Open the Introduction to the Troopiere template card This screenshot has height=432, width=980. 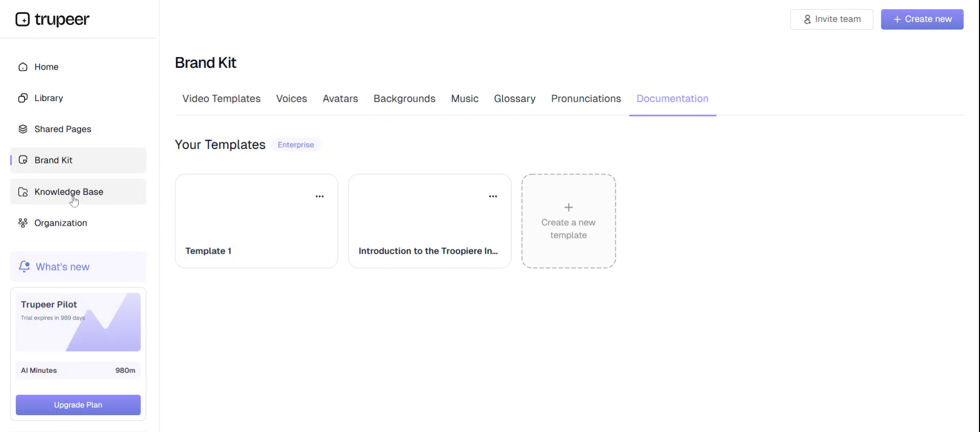[430, 221]
